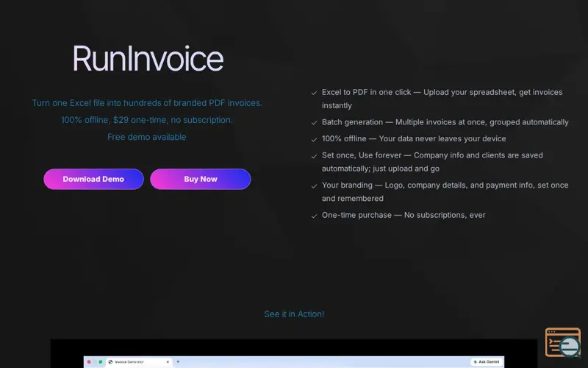Click the Buy Now button

tap(200, 179)
